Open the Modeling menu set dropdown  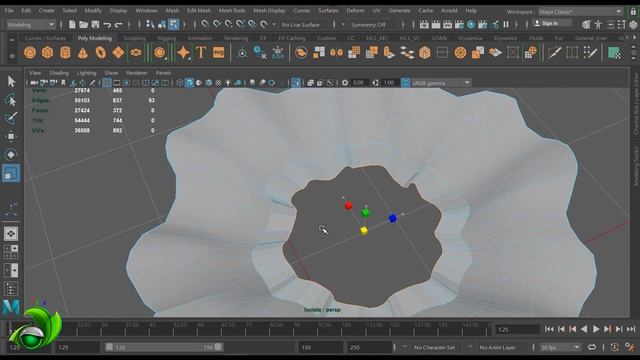pos(31,25)
